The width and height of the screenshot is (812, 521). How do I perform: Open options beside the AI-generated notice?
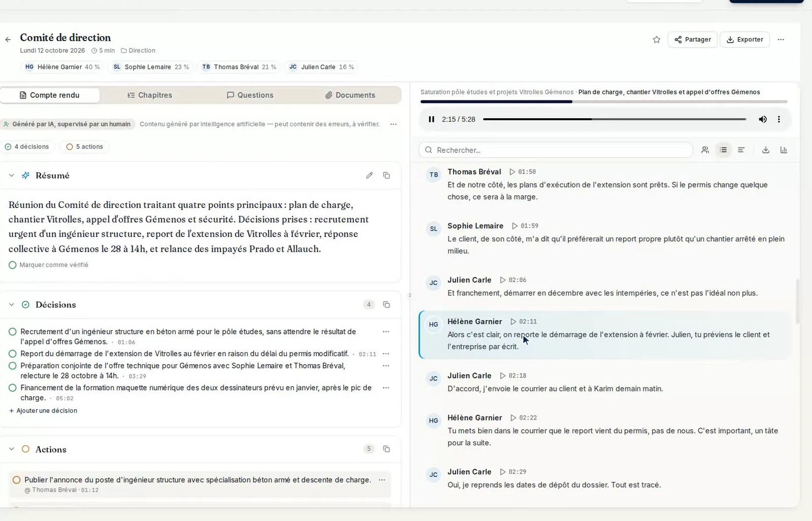393,124
